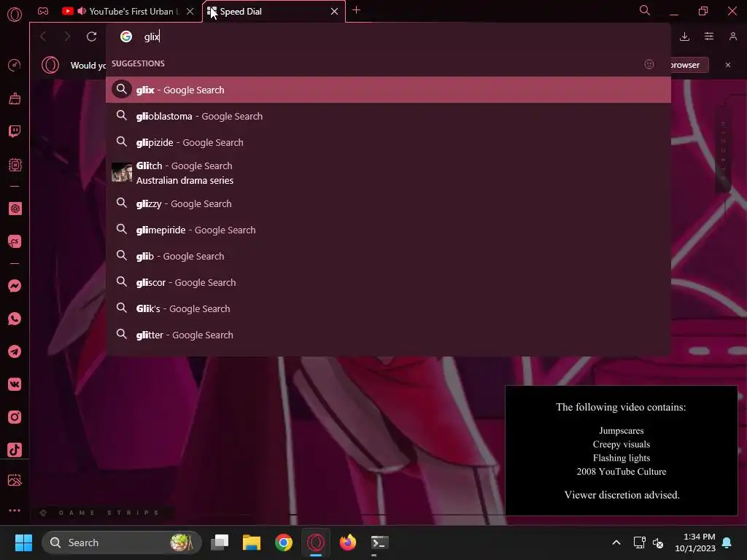747x560 pixels.
Task: Open Instagram in sidebar
Action: (x=15, y=417)
